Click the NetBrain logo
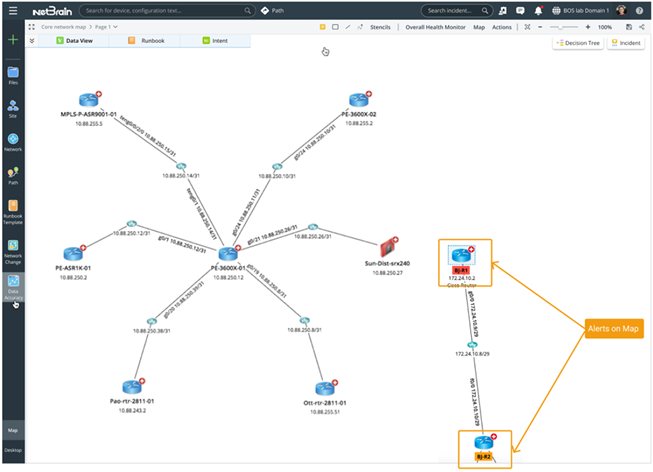The image size is (653, 472). coord(52,11)
